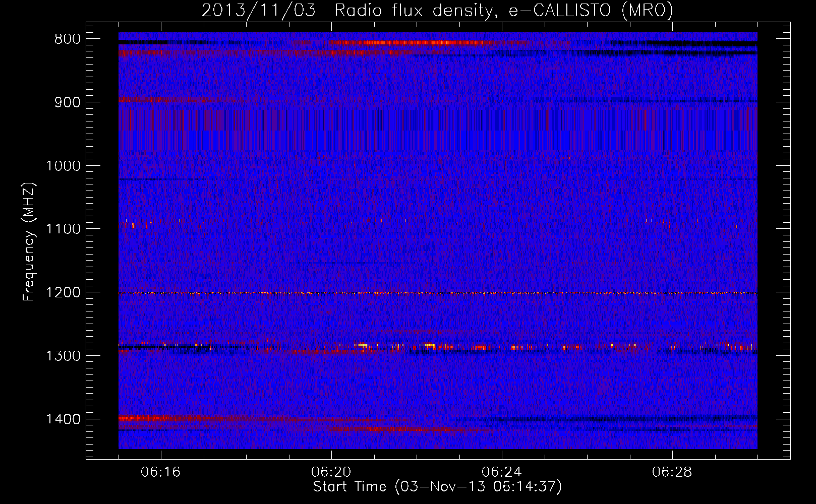Screen dimensions: 816x504
Task: Select the 1000 frequency tick label
Action: coord(63,166)
